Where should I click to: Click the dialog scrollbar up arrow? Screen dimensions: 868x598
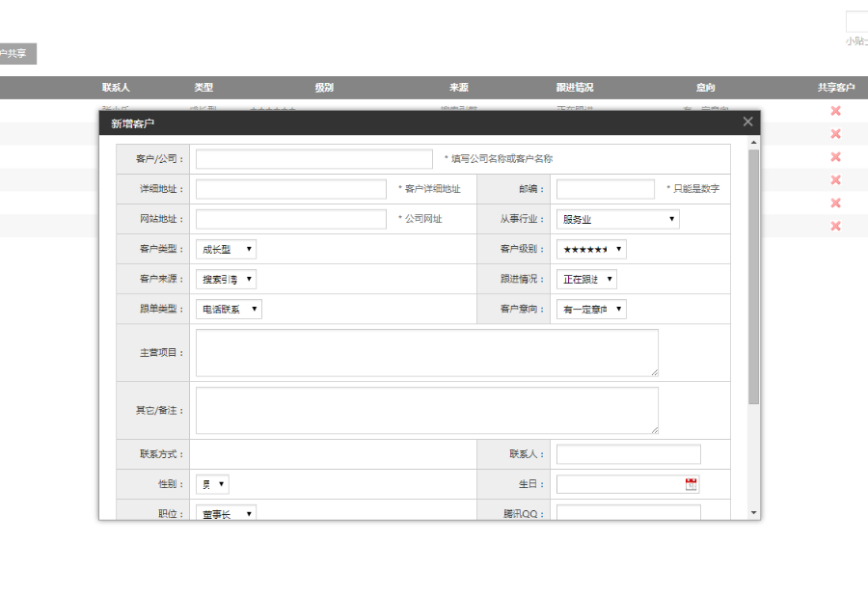tap(753, 143)
